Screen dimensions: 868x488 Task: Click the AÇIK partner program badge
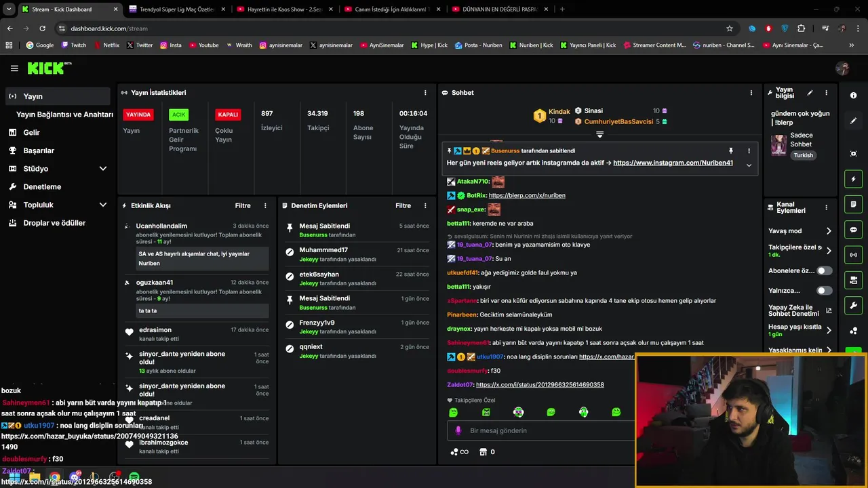click(x=178, y=115)
